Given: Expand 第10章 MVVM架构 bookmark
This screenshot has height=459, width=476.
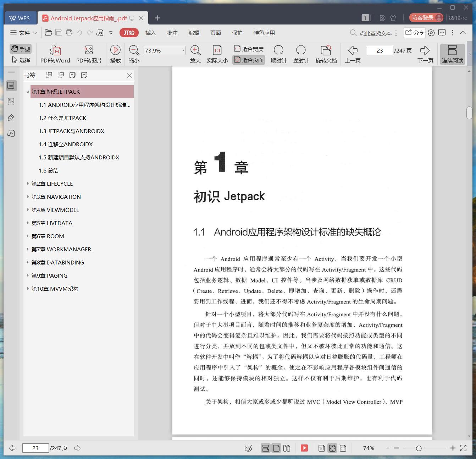Looking at the screenshot, I should click(28, 289).
